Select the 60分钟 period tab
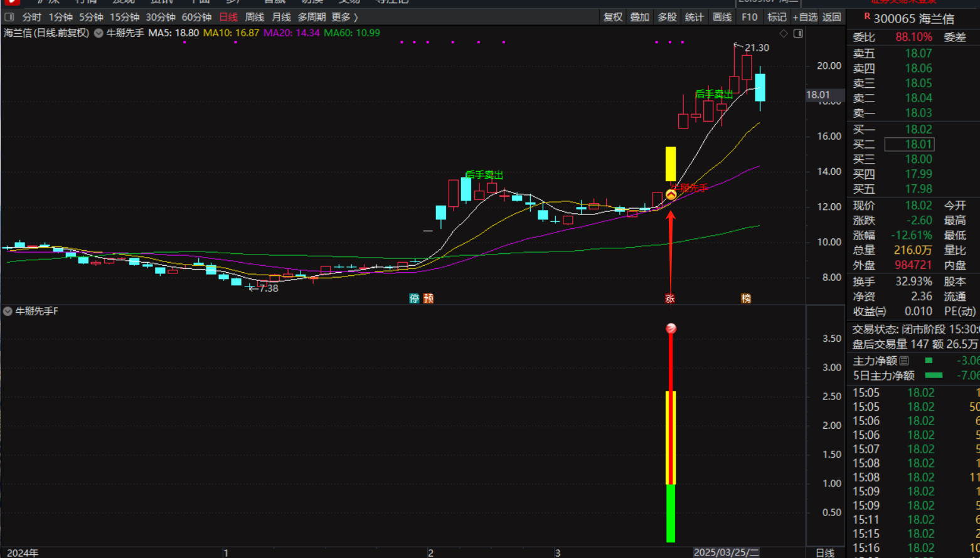The height and width of the screenshot is (558, 980). tap(196, 17)
